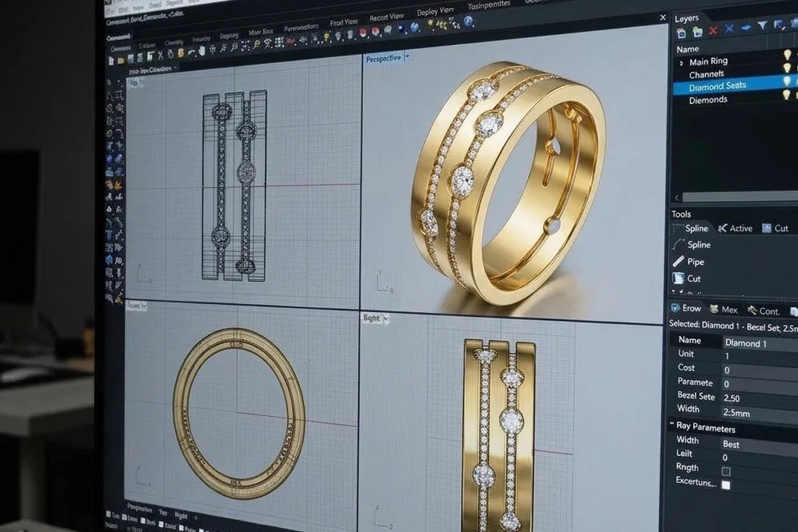Expand the Main Ring layer chevron
Screen dimensions: 798x532
tap(681, 63)
